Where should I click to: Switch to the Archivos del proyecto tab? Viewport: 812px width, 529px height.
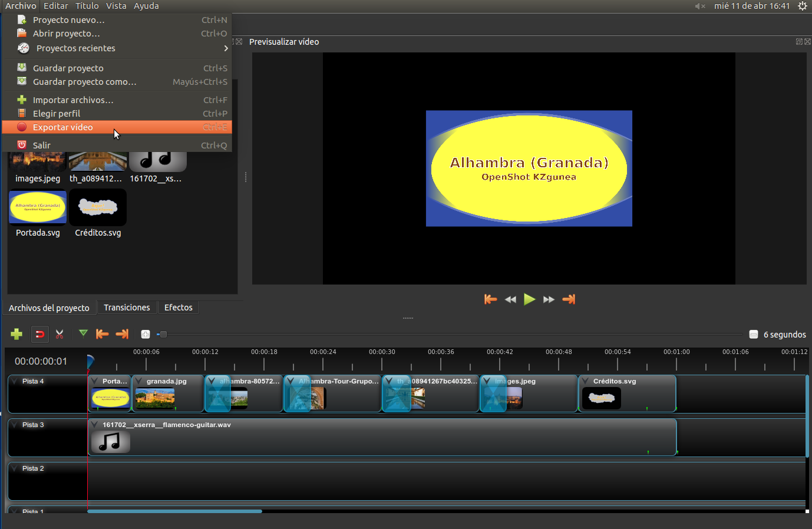point(49,308)
